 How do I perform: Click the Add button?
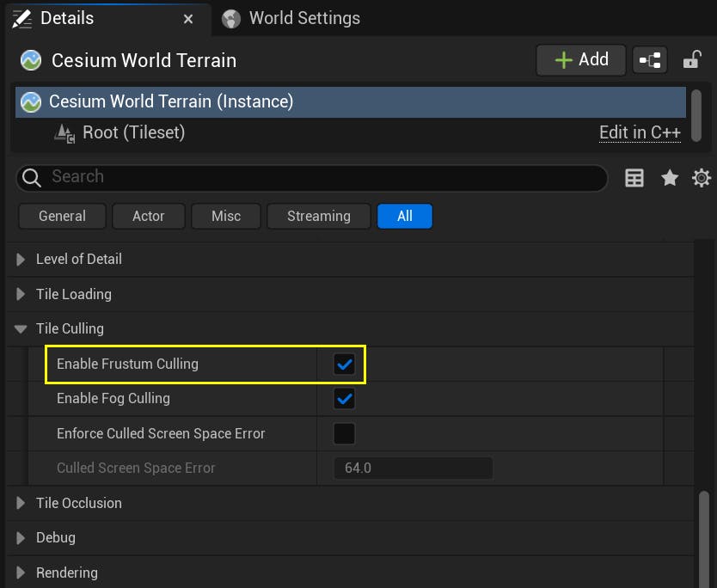click(x=580, y=60)
